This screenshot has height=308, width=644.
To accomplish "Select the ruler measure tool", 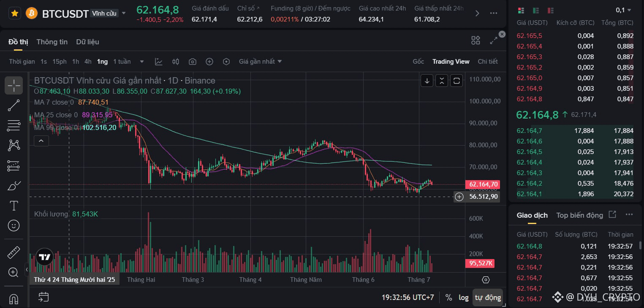I will point(14,252).
